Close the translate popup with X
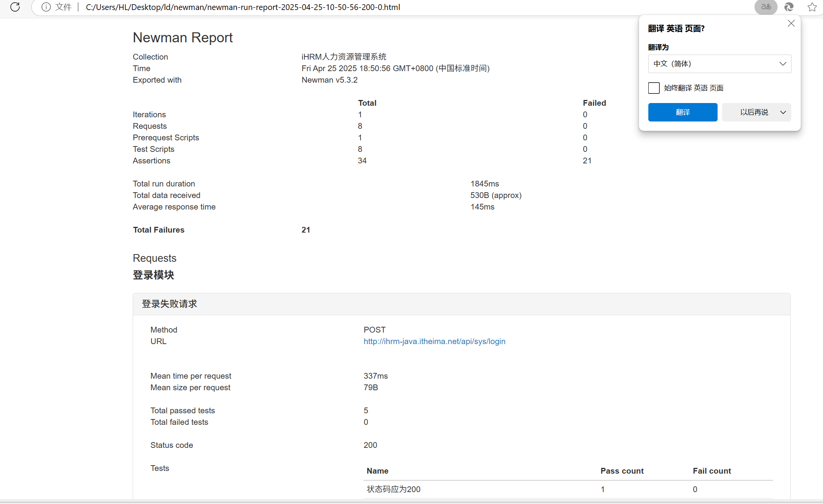Screen dimensions: 823x504 tap(791, 23)
